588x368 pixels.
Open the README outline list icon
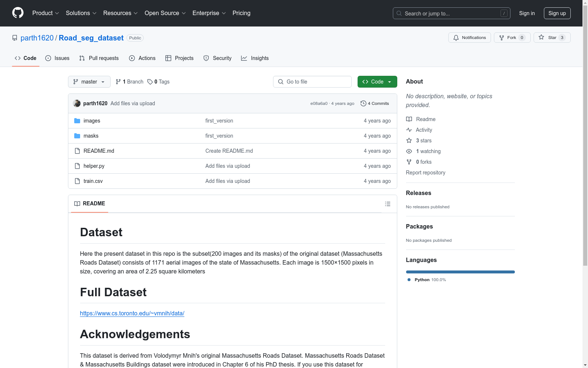click(387, 204)
